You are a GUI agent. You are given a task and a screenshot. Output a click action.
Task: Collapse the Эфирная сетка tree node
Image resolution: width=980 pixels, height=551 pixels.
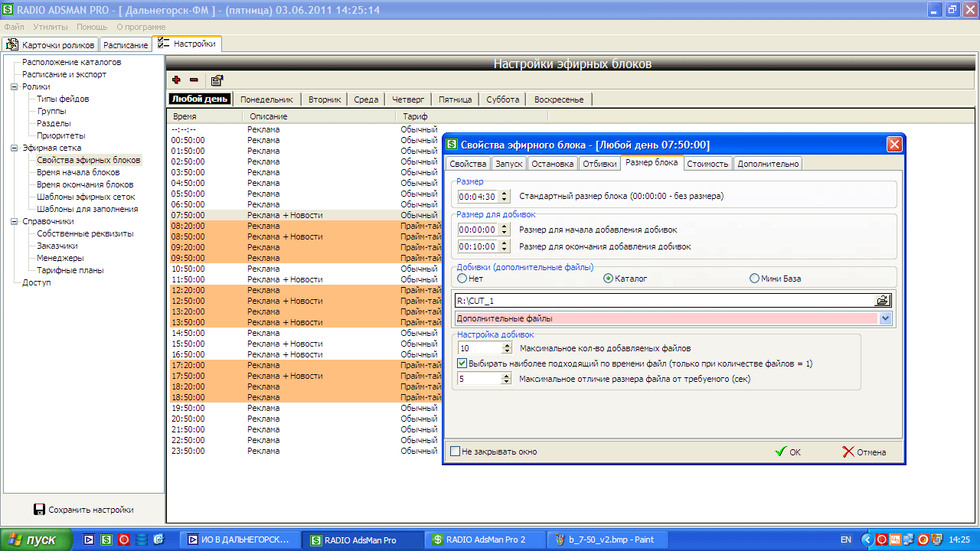click(15, 148)
